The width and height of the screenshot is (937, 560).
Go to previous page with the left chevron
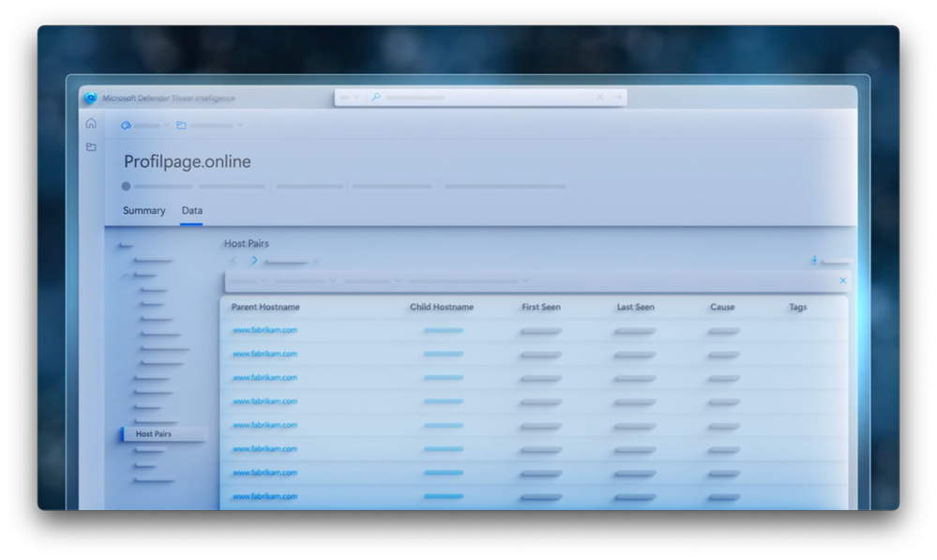(x=234, y=261)
